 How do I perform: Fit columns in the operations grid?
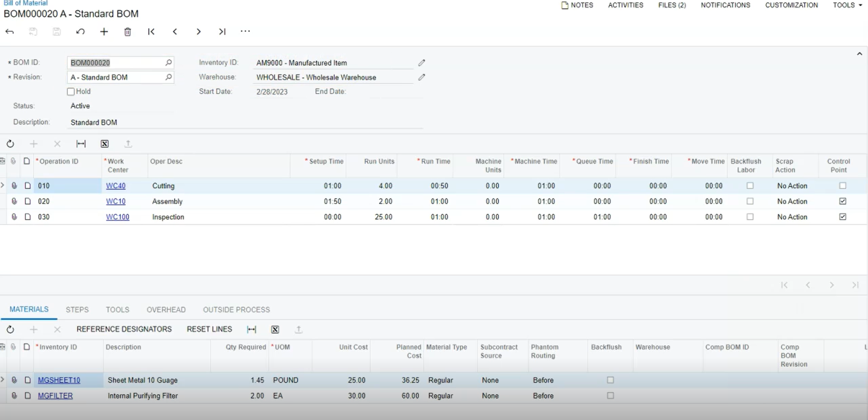tap(81, 144)
